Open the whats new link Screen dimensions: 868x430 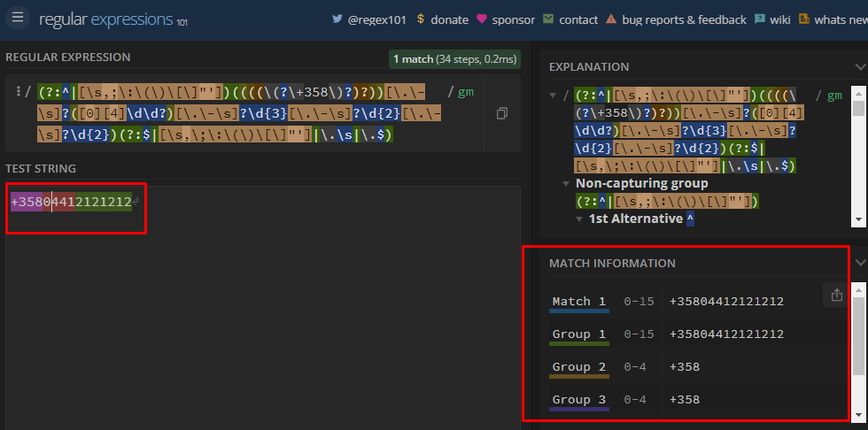tap(839, 19)
